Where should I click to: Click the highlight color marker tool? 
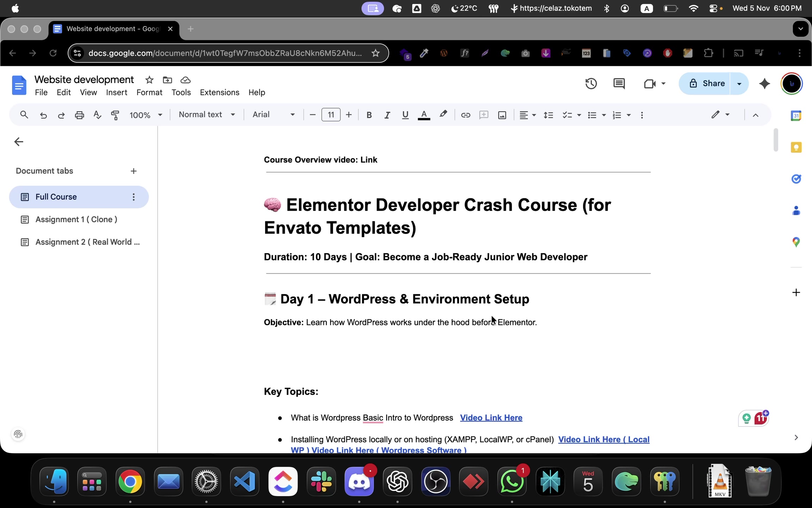pos(443,114)
